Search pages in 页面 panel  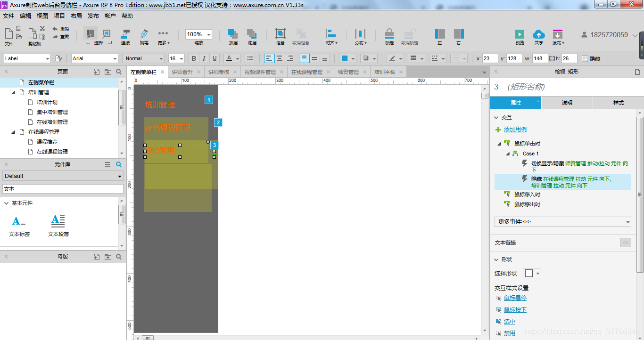point(119,72)
